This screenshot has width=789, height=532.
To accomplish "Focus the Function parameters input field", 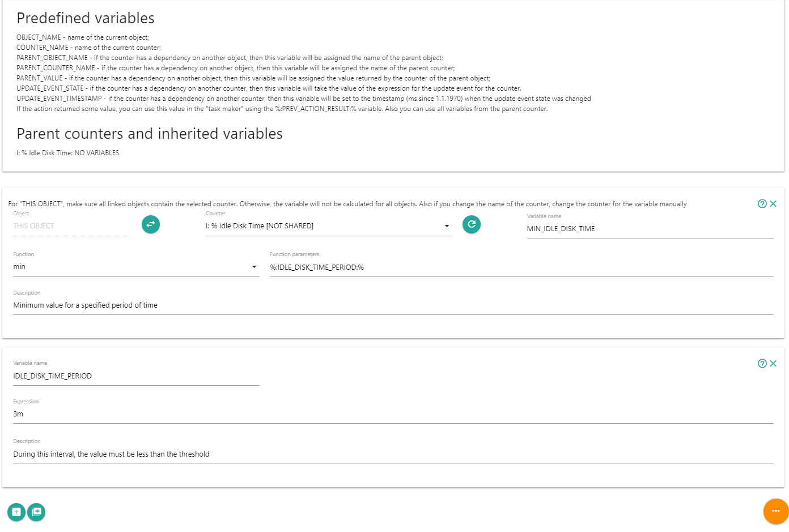I will 521,267.
